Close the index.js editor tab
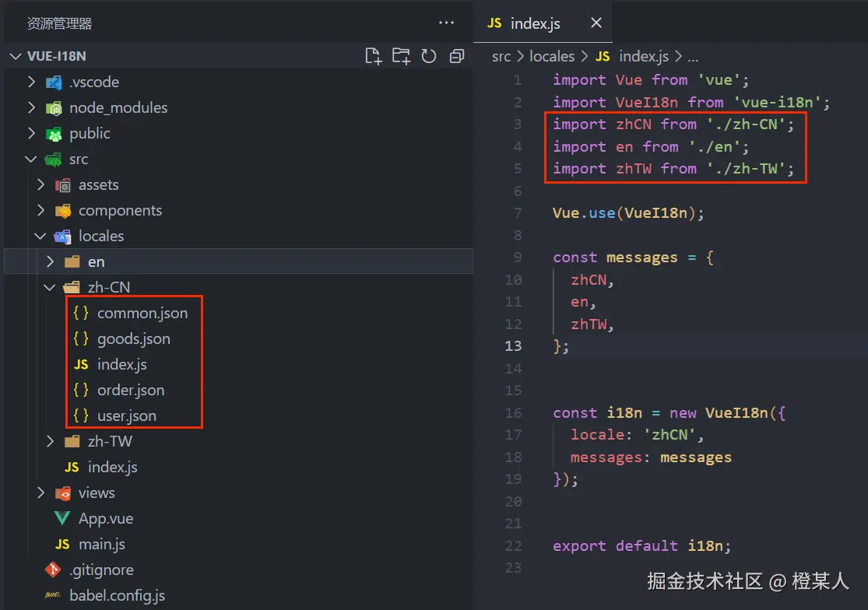The width and height of the screenshot is (868, 610). tap(596, 23)
